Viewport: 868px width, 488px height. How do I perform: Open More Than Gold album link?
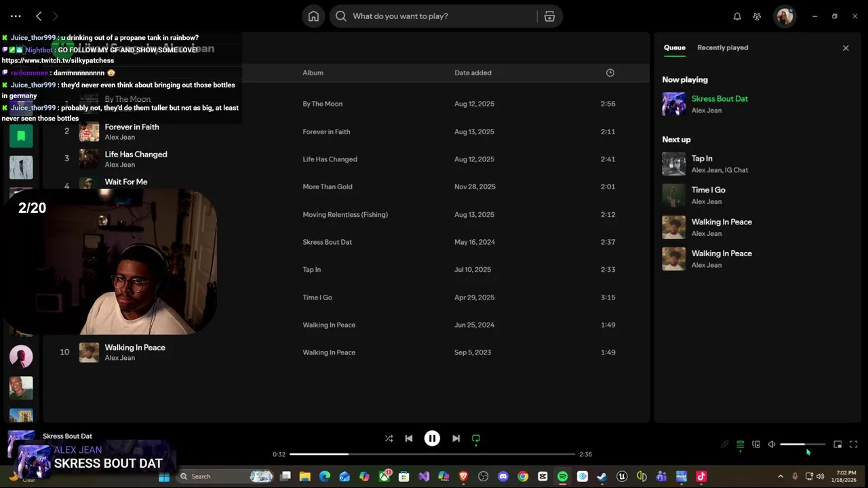point(328,186)
